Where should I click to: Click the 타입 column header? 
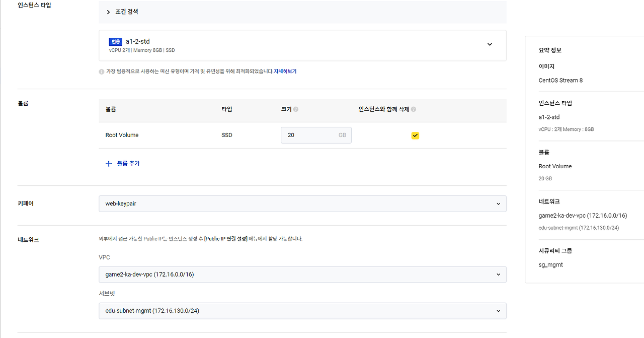227,109
